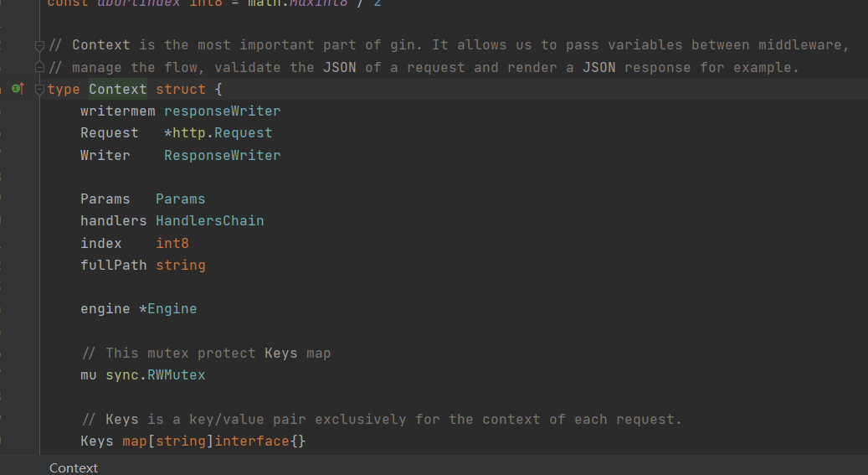
Task: Click the blue Params type
Action: tap(181, 199)
